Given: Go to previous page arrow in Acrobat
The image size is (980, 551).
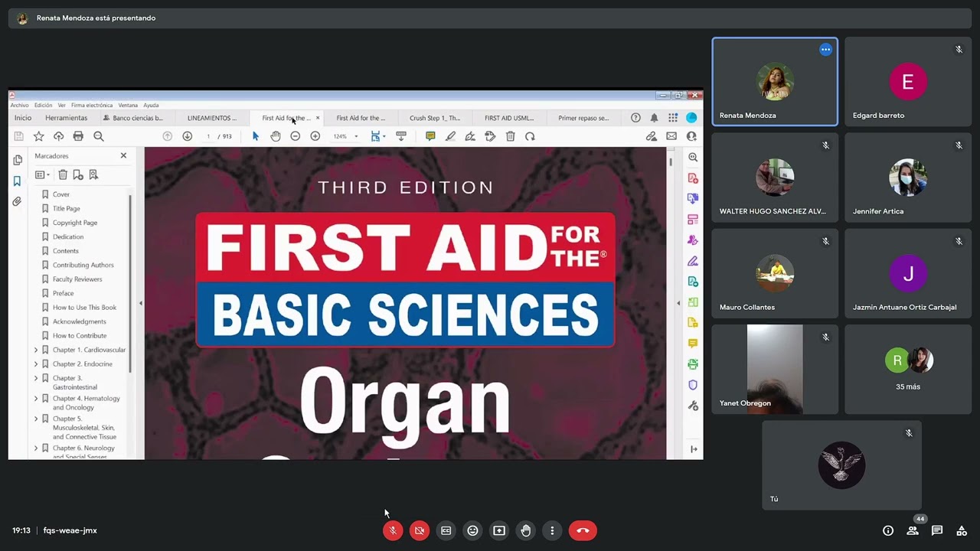Looking at the screenshot, I should 167,136.
